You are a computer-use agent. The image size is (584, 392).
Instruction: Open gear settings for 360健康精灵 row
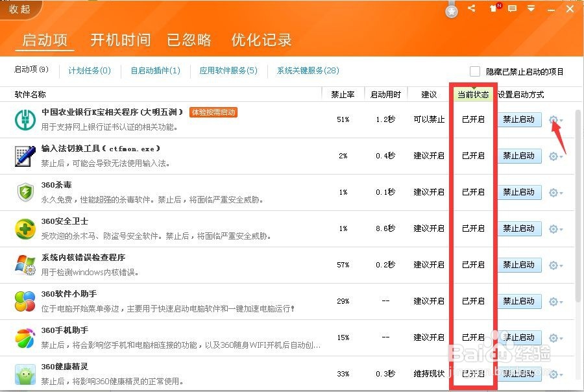tap(555, 374)
